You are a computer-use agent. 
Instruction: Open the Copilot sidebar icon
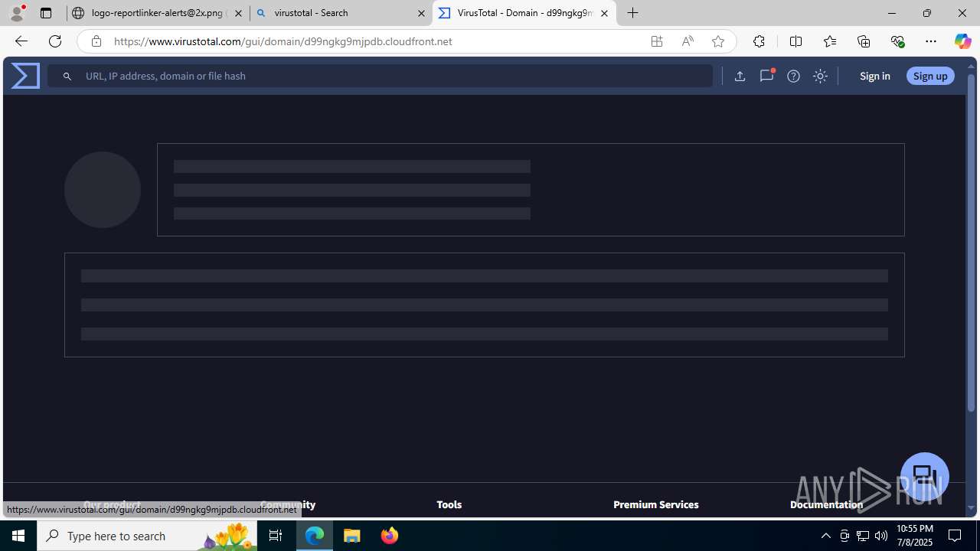click(962, 41)
